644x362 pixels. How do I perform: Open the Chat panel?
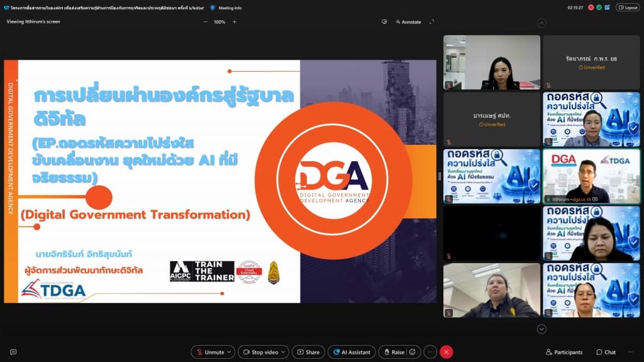[606, 352]
